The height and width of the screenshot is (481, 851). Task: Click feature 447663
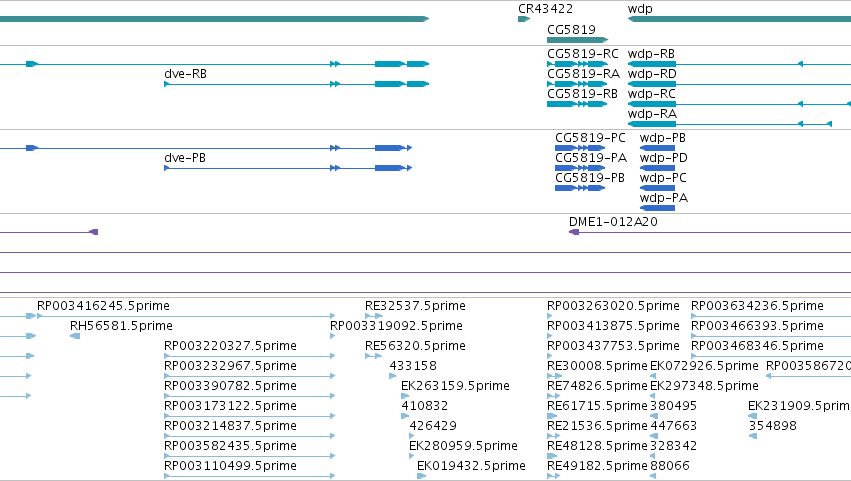673,427
